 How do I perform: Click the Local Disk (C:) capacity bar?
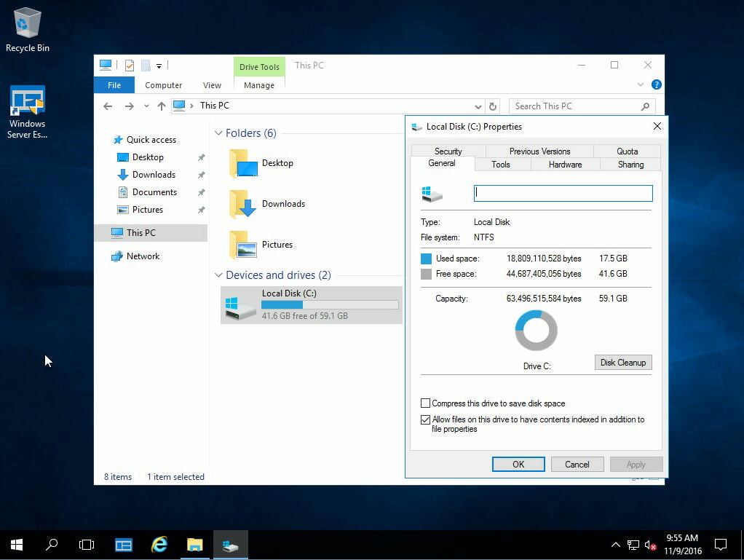point(330,305)
